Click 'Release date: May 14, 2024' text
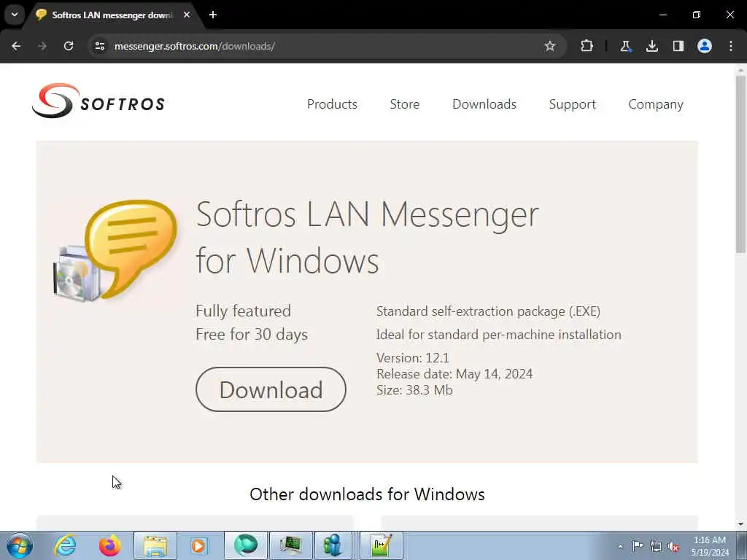747x560 pixels. click(454, 374)
